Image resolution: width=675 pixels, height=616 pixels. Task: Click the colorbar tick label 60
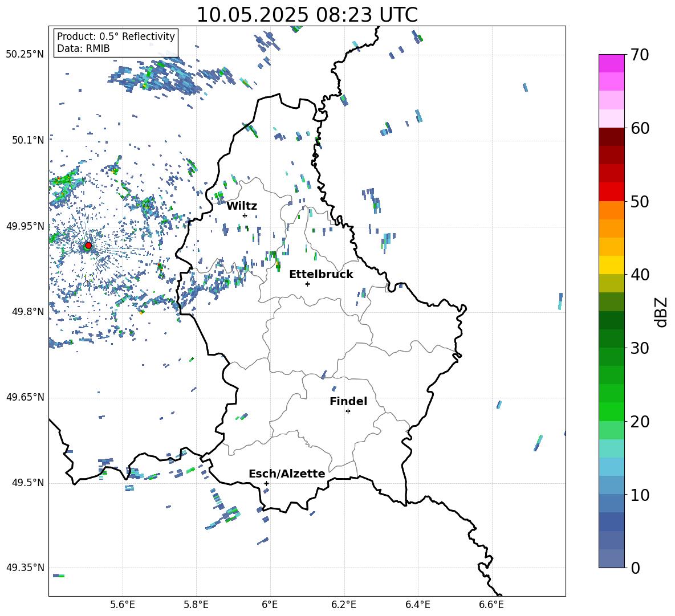coord(640,128)
